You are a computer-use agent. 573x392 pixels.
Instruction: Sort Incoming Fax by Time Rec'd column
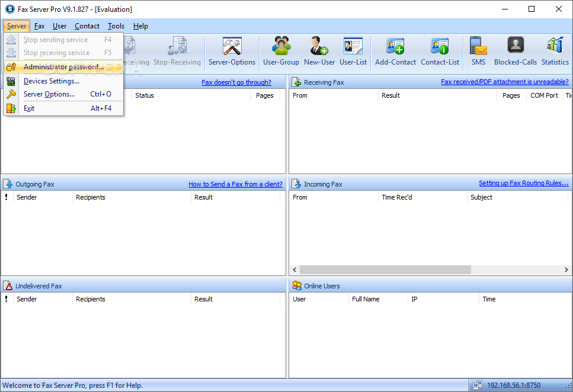pyautogui.click(x=422, y=197)
